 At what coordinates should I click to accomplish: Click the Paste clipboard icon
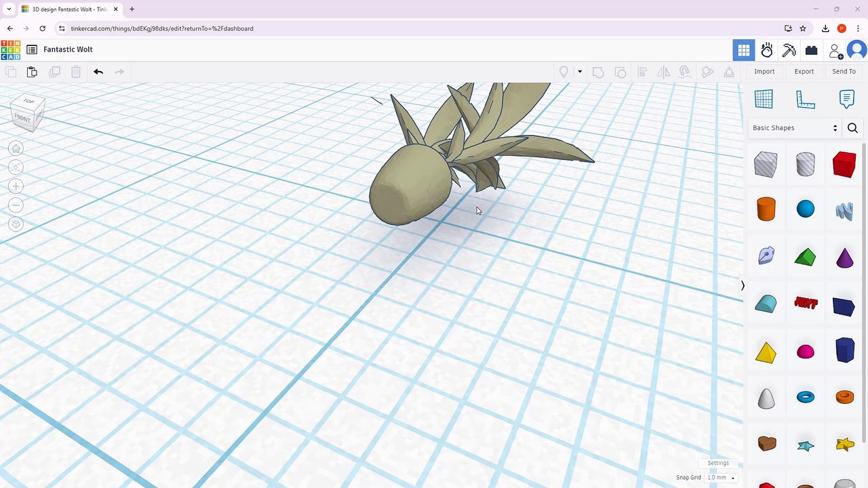click(32, 72)
